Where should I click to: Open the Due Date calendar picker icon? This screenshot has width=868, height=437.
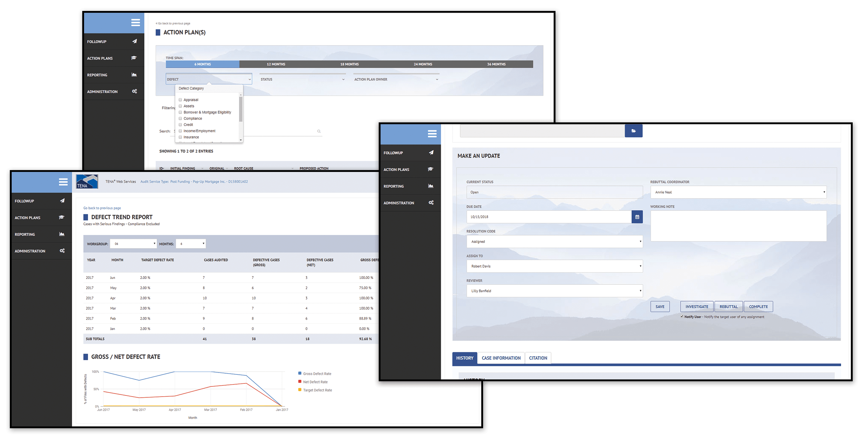(x=637, y=217)
